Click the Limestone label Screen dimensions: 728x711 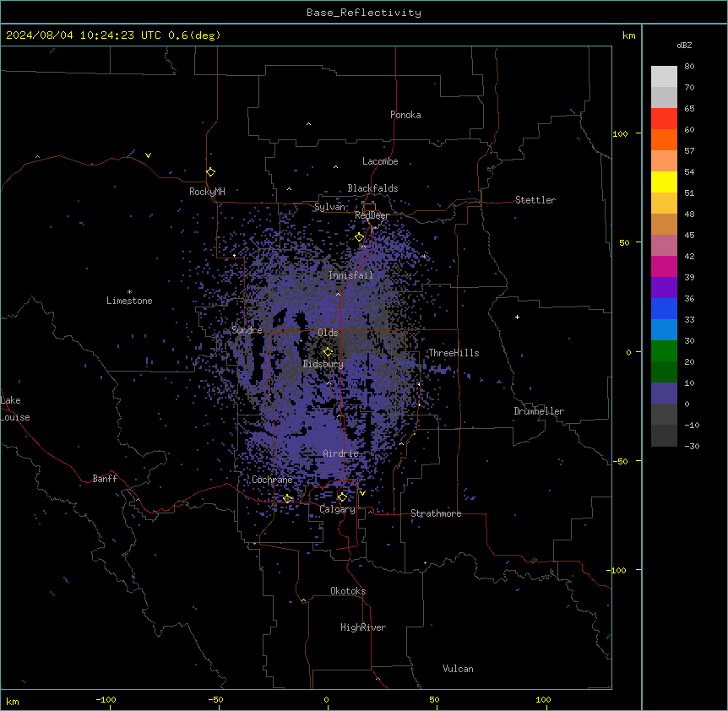129,301
